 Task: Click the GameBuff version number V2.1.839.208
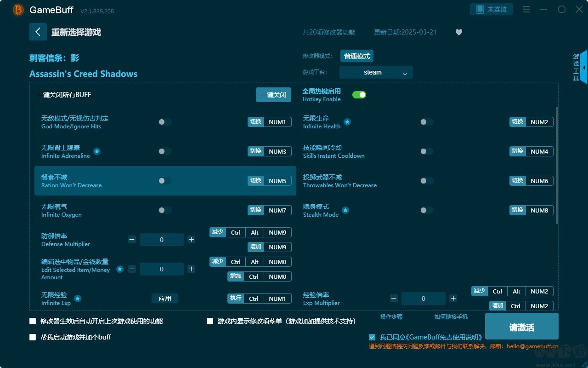[x=97, y=11]
